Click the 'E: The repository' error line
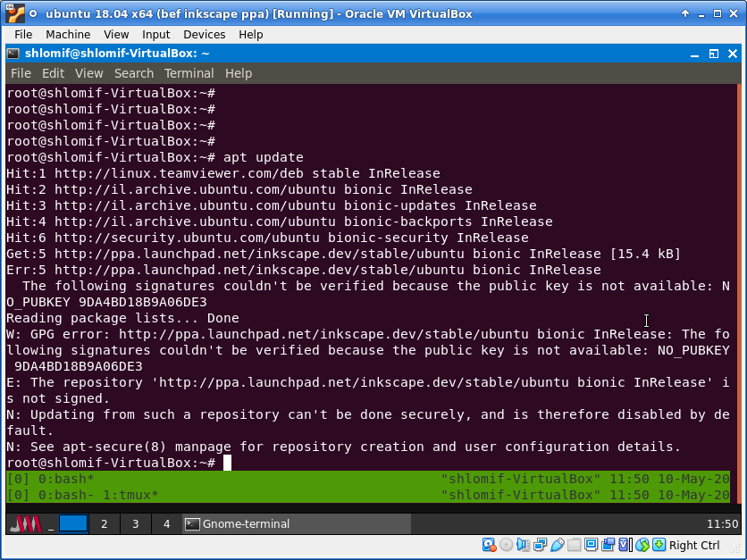Image resolution: width=747 pixels, height=560 pixels. [x=368, y=390]
